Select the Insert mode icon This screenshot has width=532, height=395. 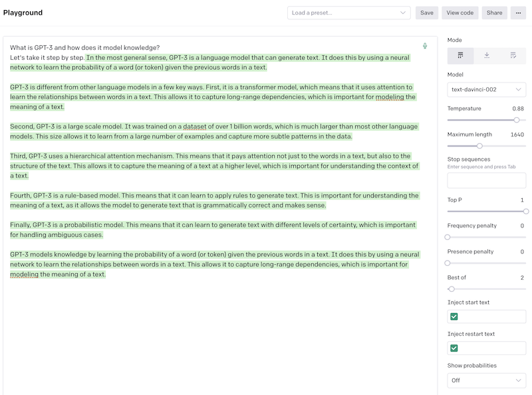point(487,56)
